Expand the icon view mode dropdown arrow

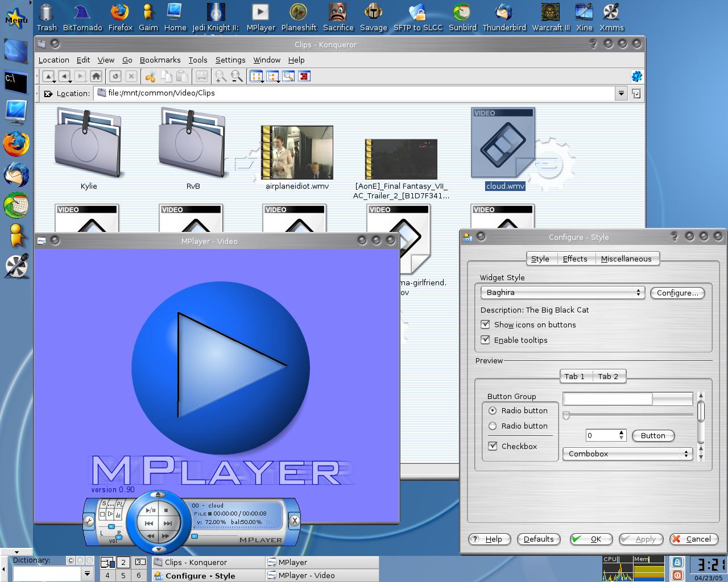pos(262,82)
